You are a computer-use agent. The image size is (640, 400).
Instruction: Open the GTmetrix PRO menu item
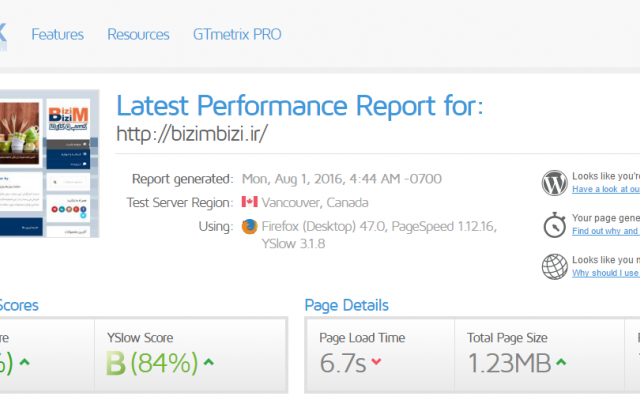[x=237, y=34]
